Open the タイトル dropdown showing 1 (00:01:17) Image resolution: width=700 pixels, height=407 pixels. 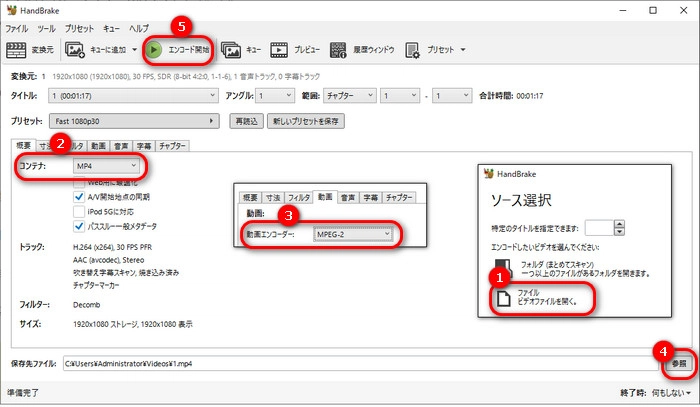coord(133,96)
